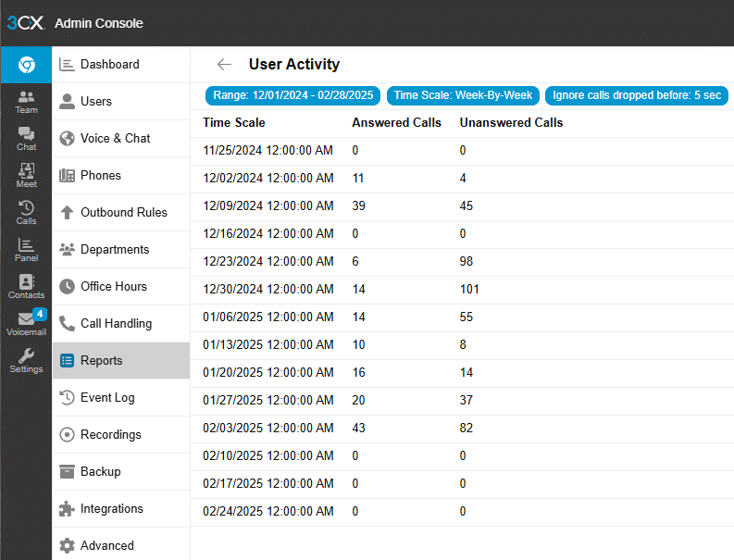Click the Answered Calls column header

[x=396, y=123]
